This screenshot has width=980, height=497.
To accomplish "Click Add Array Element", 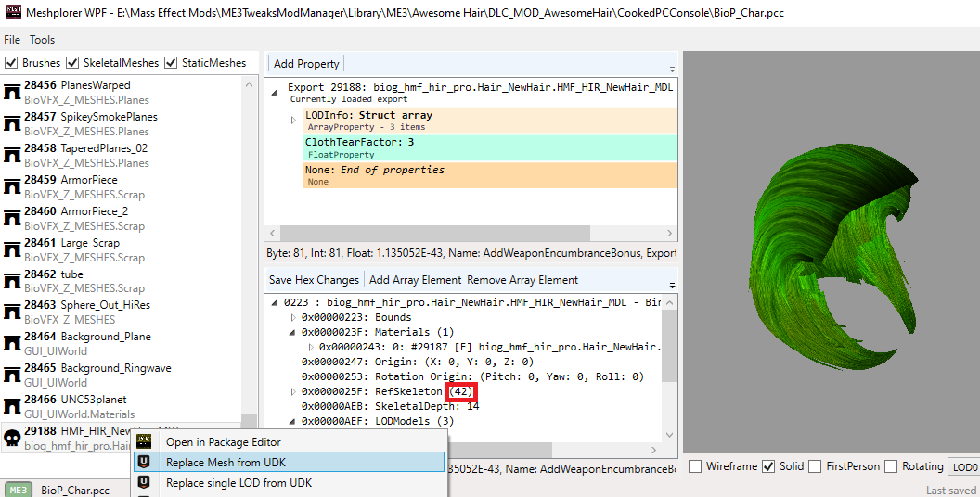I will pyautogui.click(x=415, y=280).
